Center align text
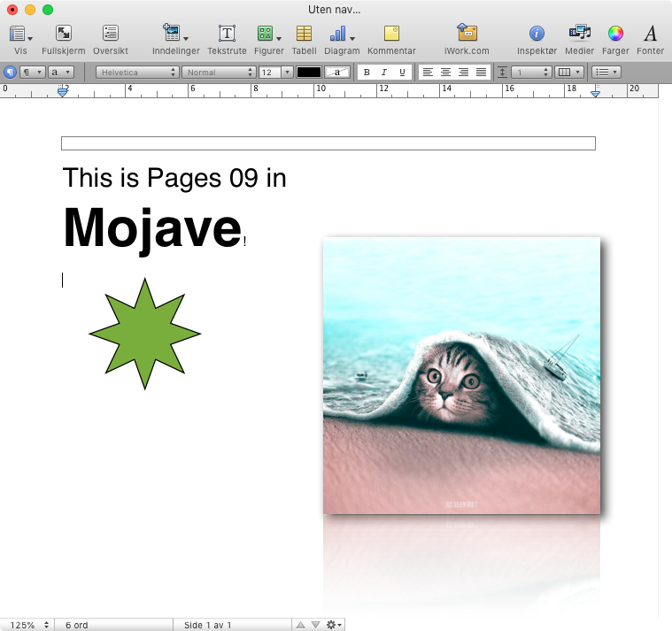 click(445, 73)
